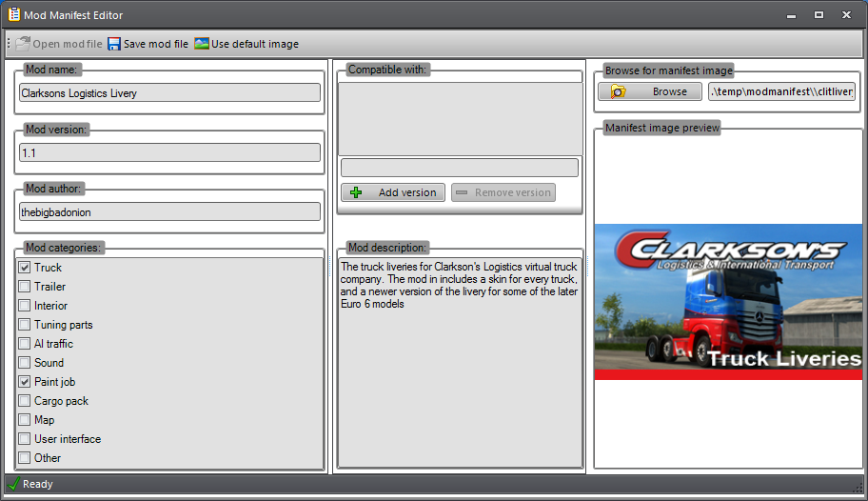
Task: Click the Mod Manifest Editor title bar icon
Action: (x=14, y=14)
